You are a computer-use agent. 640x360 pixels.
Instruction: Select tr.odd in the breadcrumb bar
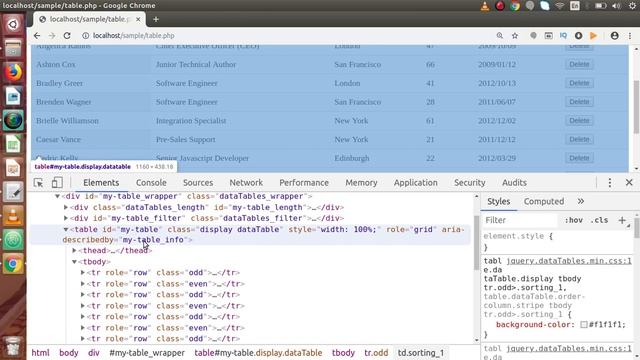[x=376, y=353]
